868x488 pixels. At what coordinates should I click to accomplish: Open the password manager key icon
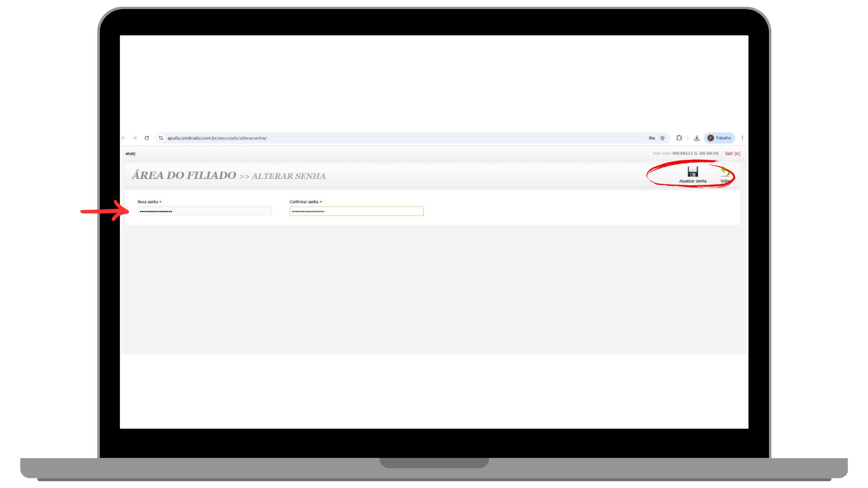point(651,138)
